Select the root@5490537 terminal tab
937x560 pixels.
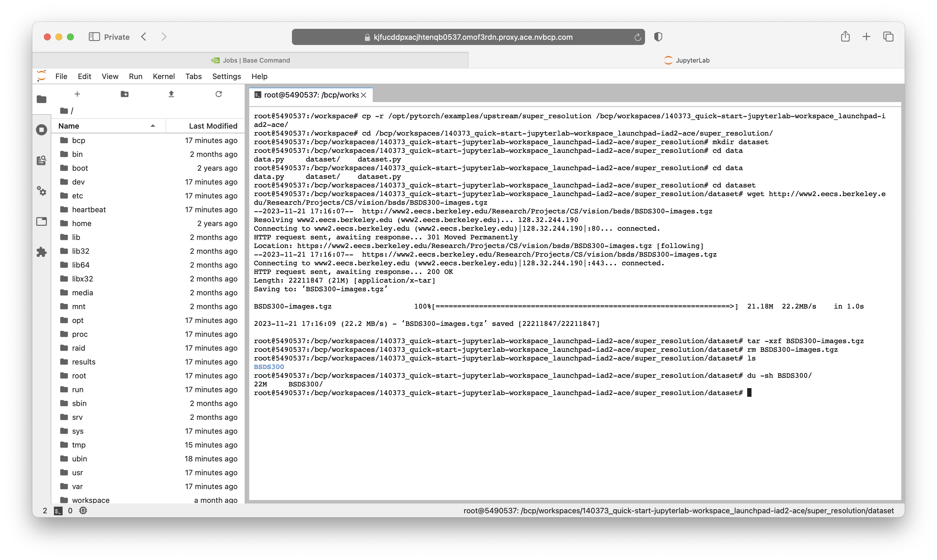[311, 95]
